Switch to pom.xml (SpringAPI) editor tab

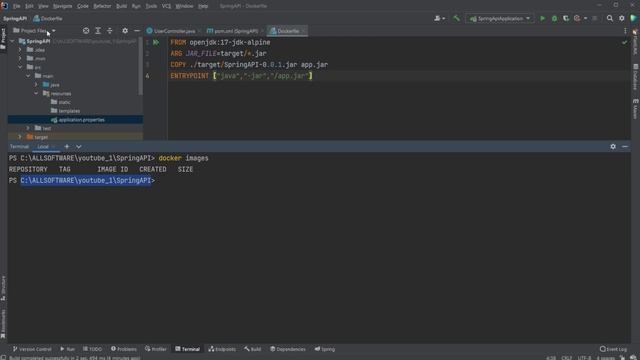pyautogui.click(x=235, y=31)
